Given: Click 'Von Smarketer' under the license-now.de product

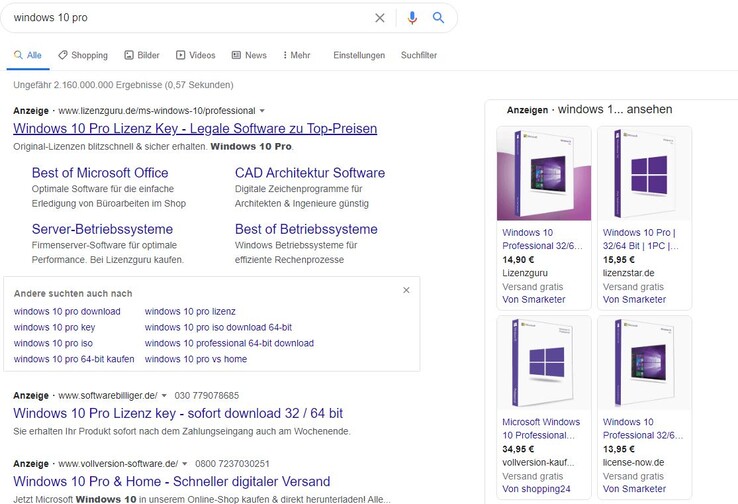Looking at the screenshot, I should 634,489.
